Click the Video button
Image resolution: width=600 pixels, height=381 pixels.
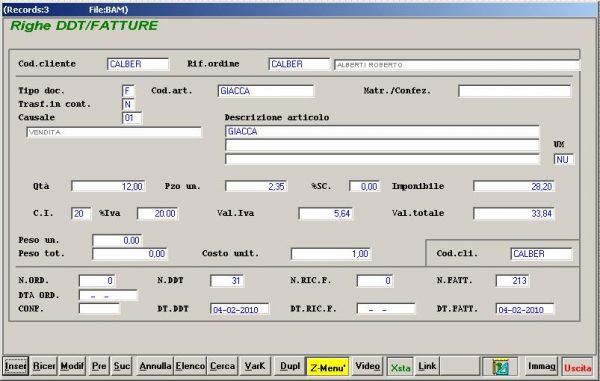pos(367,366)
